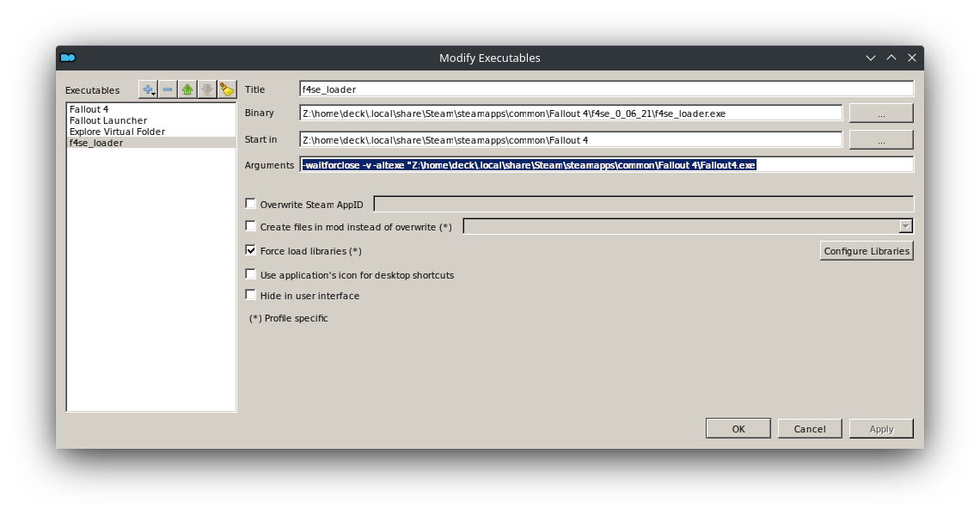Click the Steam AppID field
980x515 pixels.
pos(644,204)
